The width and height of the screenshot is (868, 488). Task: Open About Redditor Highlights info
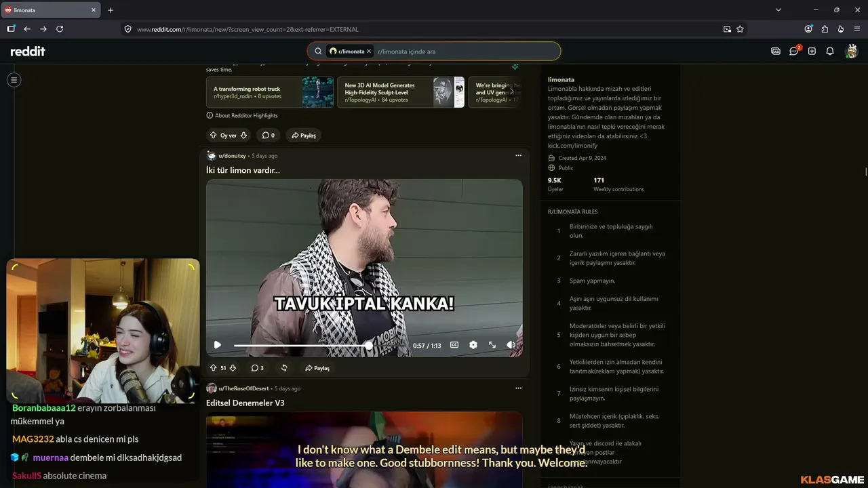pos(242,116)
